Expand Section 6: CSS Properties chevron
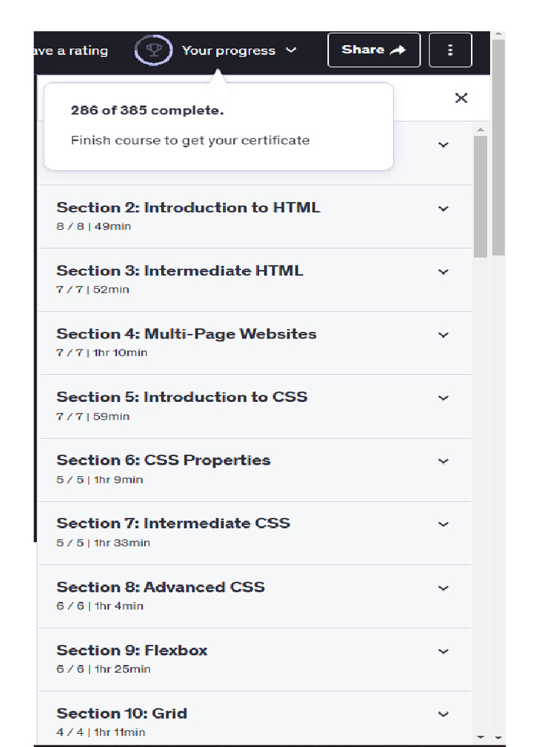This screenshot has height=747, width=560. (443, 461)
